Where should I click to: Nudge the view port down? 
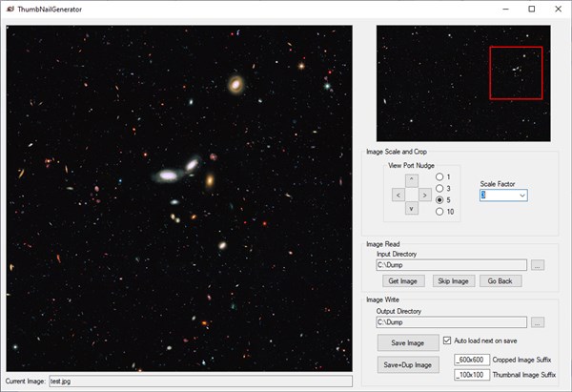(411, 208)
